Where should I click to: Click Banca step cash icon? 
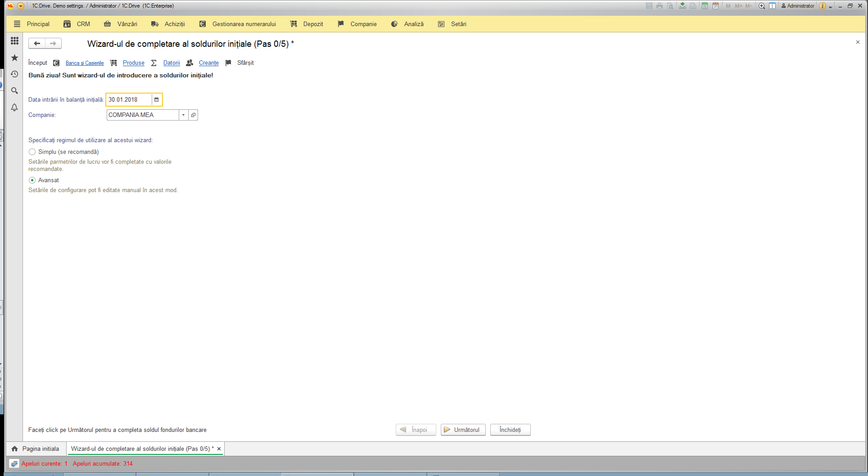[56, 63]
